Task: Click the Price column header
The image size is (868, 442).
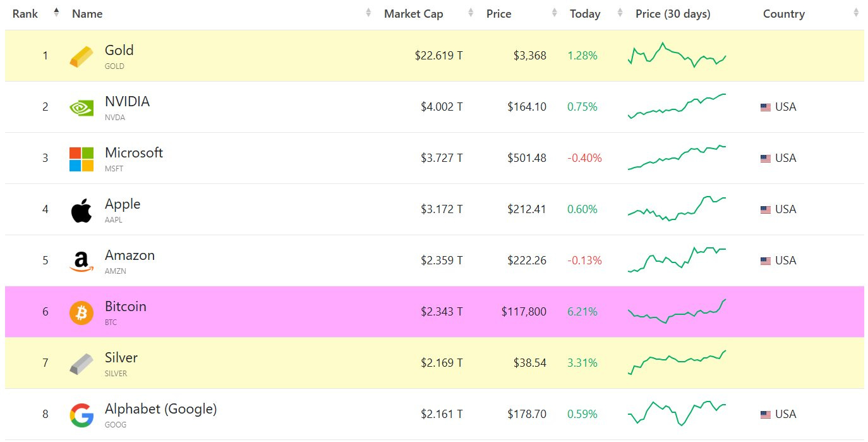Action: [x=498, y=14]
